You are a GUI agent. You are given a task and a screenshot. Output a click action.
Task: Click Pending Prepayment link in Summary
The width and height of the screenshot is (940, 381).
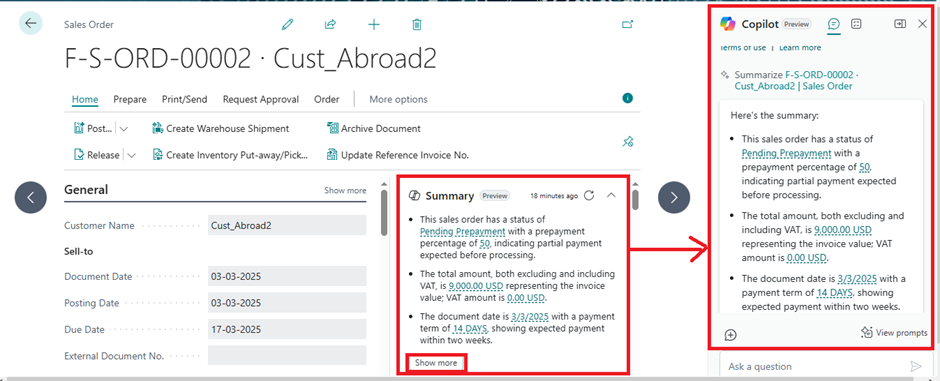[463, 231]
